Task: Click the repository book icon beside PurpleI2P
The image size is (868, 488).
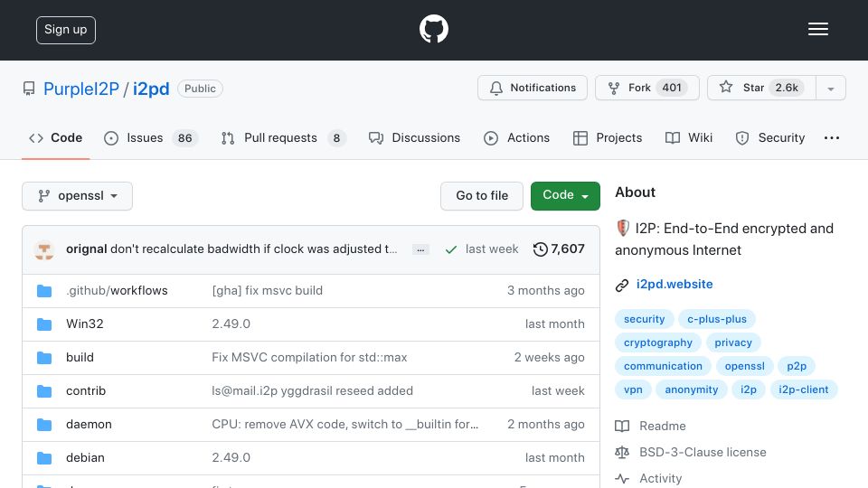Action: point(29,89)
